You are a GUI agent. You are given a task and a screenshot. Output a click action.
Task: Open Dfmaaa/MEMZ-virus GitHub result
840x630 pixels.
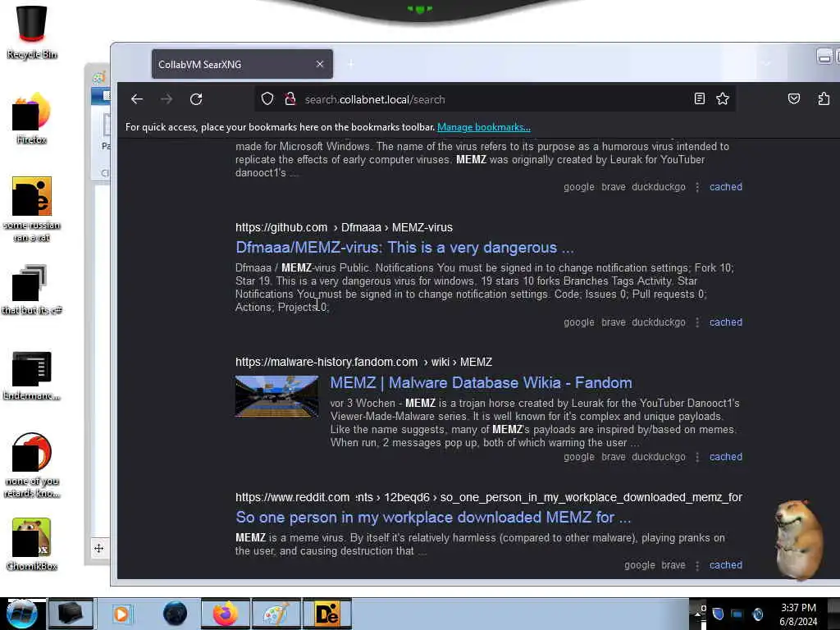pos(404,248)
